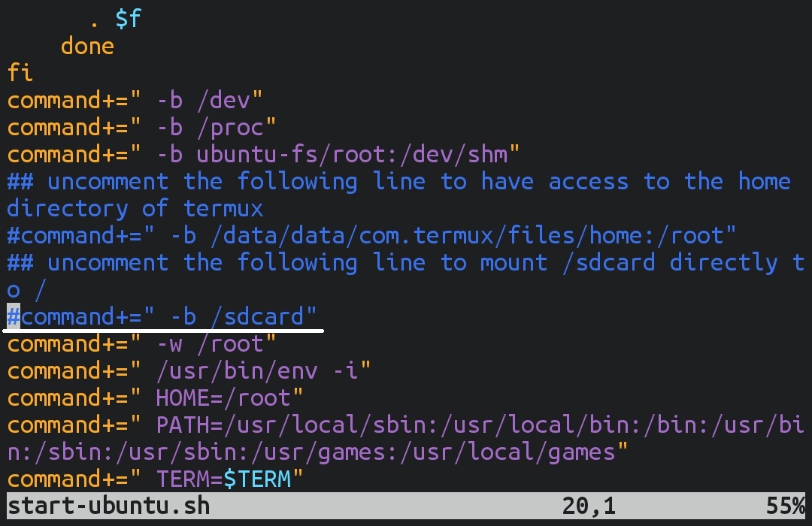Click the 55% scroll percentage in status bar
812x526 pixels.
click(x=785, y=506)
